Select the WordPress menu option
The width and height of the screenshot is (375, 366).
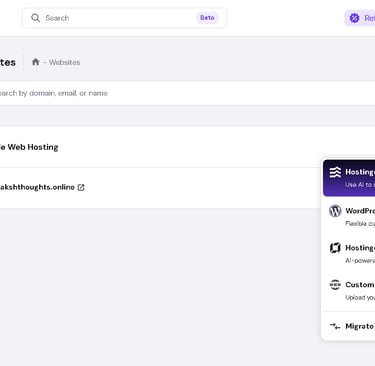(x=349, y=216)
